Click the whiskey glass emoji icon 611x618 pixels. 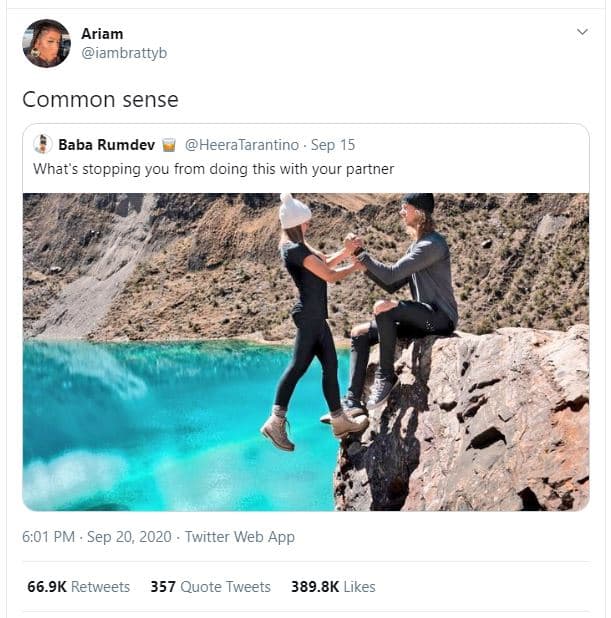click(169, 145)
